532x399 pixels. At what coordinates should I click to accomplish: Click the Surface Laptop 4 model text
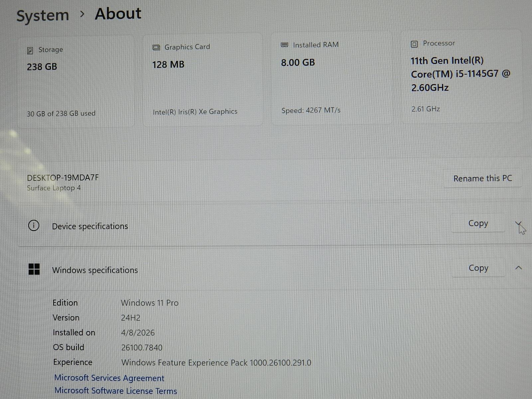54,188
